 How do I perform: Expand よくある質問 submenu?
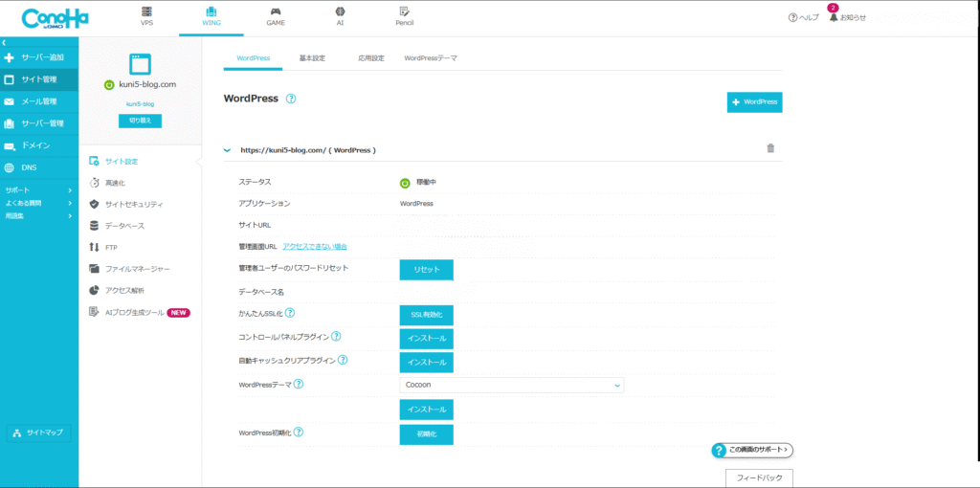(38, 203)
